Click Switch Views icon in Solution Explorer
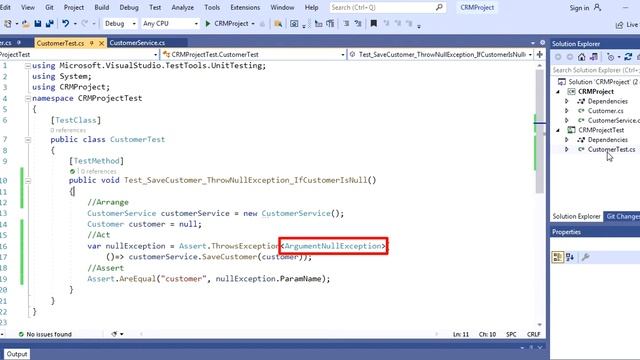Viewport: 640px width, 360px height. coord(594,57)
